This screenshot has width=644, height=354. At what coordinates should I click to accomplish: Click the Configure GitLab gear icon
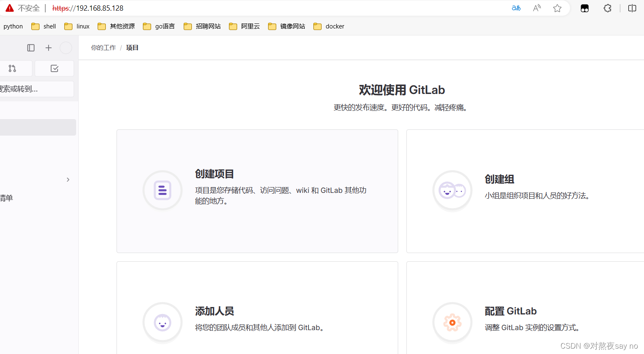(453, 322)
